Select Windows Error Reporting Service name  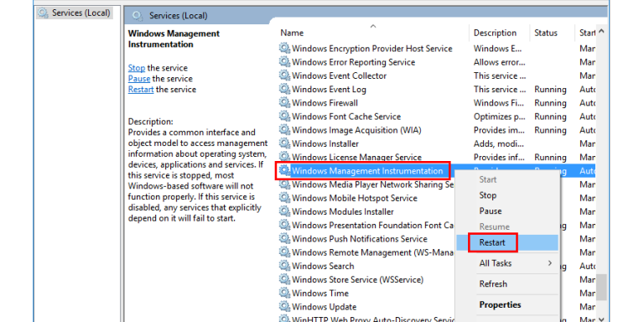[x=353, y=62]
